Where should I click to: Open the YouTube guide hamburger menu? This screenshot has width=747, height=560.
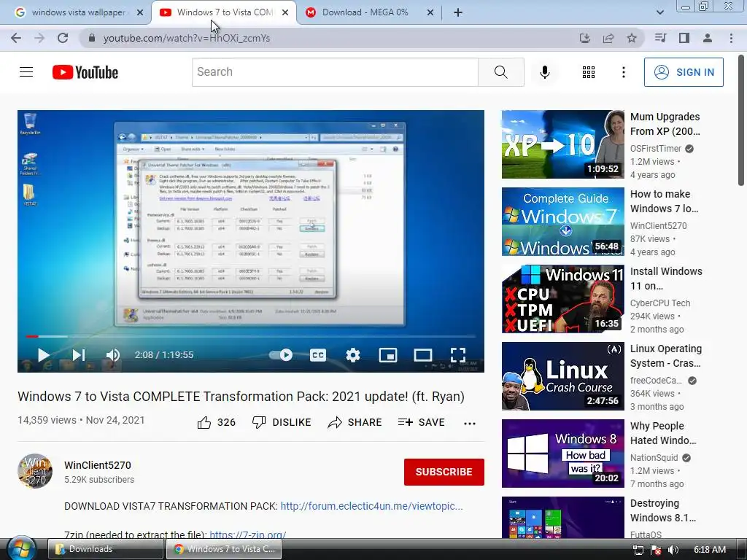tap(26, 72)
